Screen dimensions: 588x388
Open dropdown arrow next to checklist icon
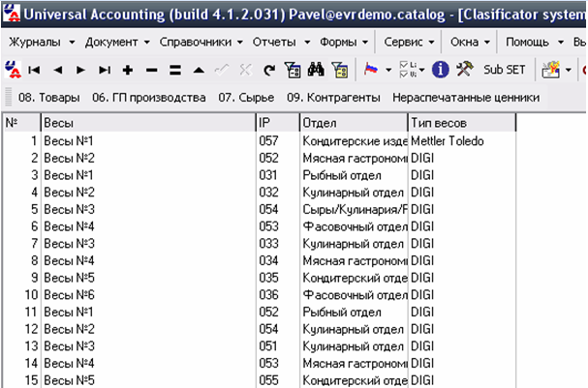(x=422, y=70)
